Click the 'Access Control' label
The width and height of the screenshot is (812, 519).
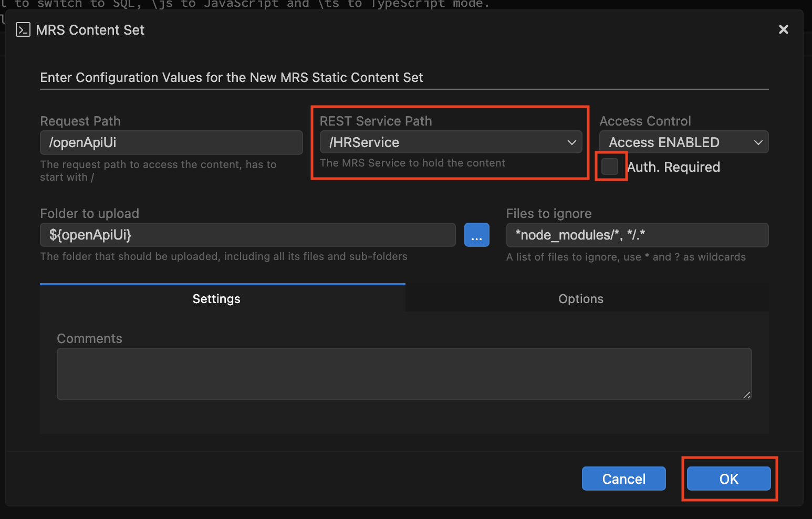coord(645,121)
